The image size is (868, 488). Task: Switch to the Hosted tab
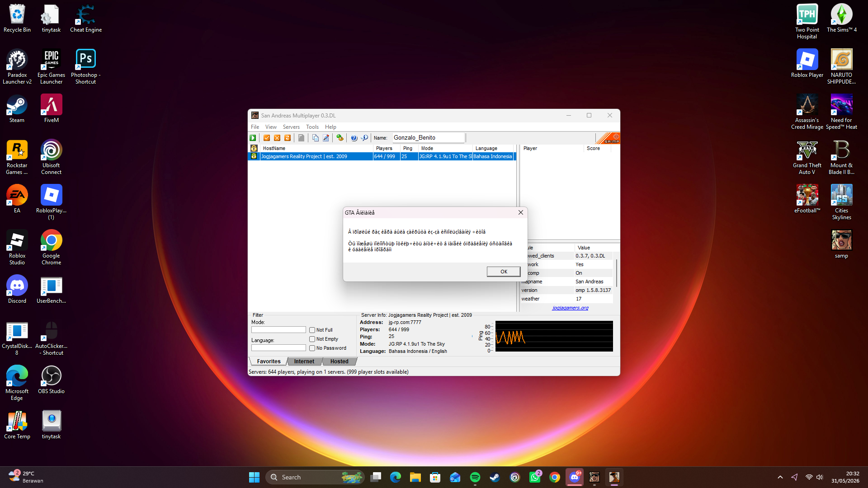tap(339, 361)
